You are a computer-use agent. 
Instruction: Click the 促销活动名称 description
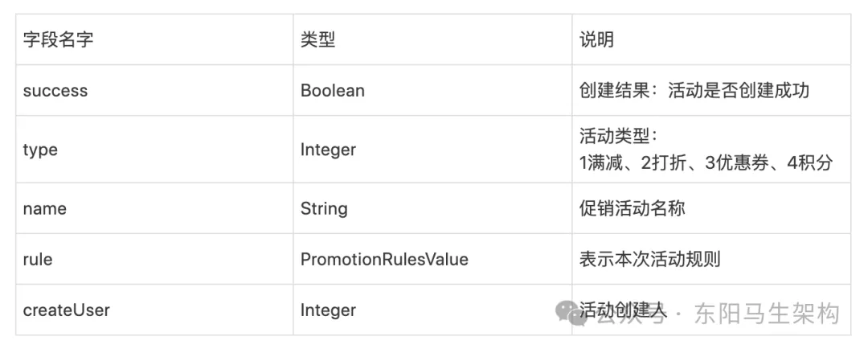[633, 208]
